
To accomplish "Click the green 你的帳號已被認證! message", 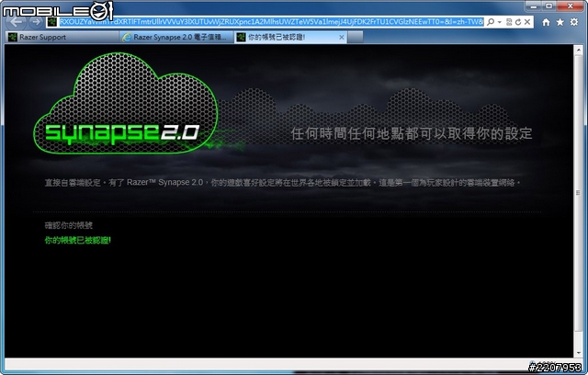I will [x=77, y=240].
